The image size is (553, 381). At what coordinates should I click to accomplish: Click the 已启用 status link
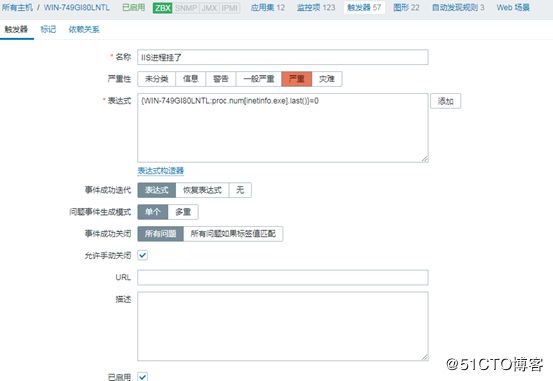[x=134, y=7]
